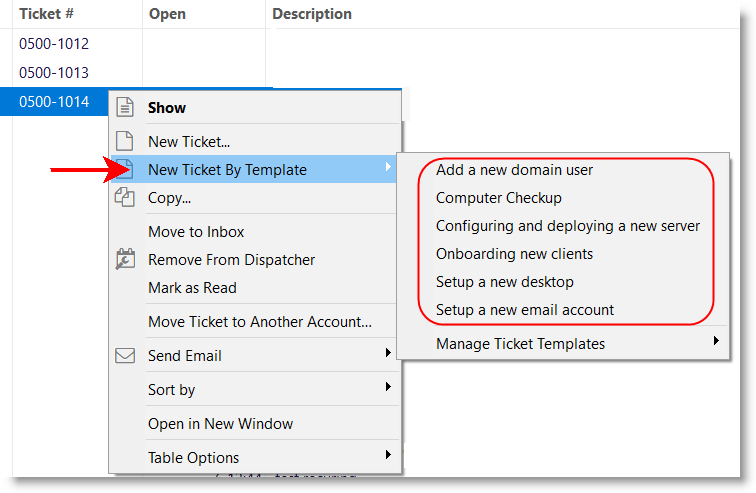
Task: Click the Remove From Dispatcher calendar icon
Action: pos(125,259)
